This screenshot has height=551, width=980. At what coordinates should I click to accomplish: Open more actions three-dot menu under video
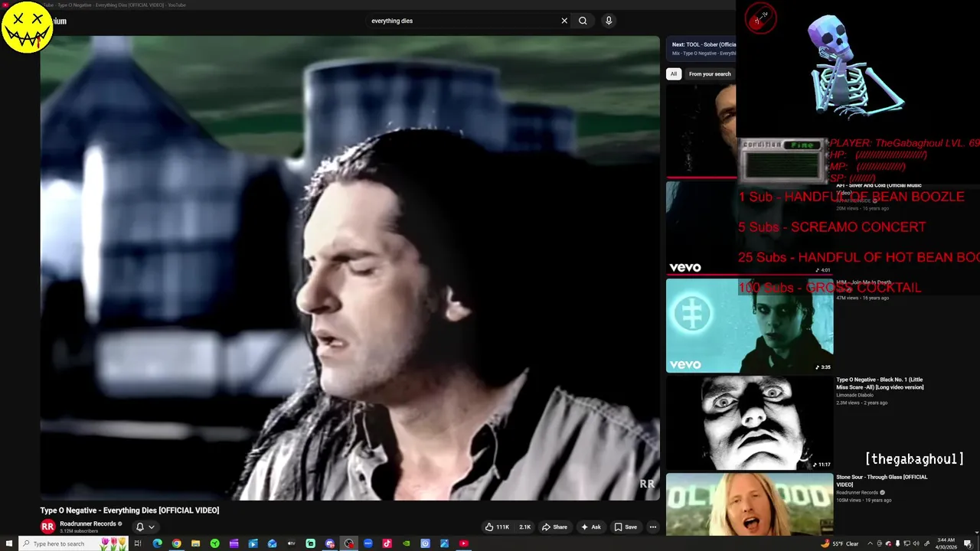tap(652, 527)
